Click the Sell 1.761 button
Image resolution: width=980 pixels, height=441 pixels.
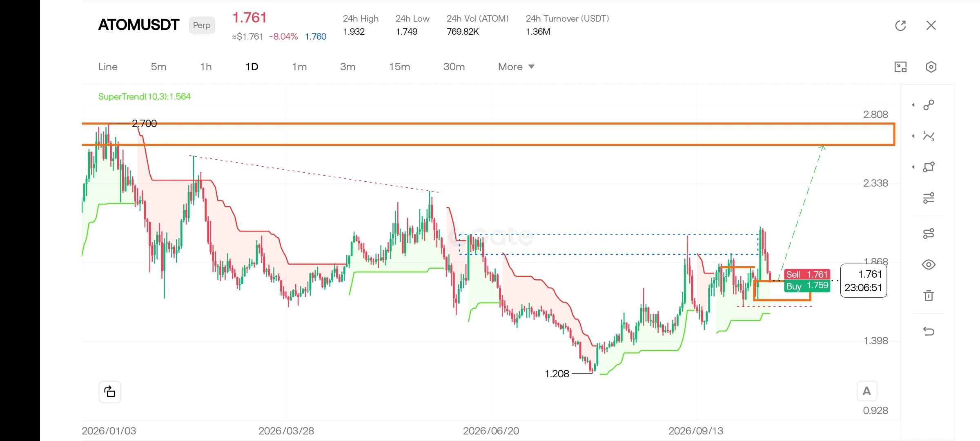(807, 274)
